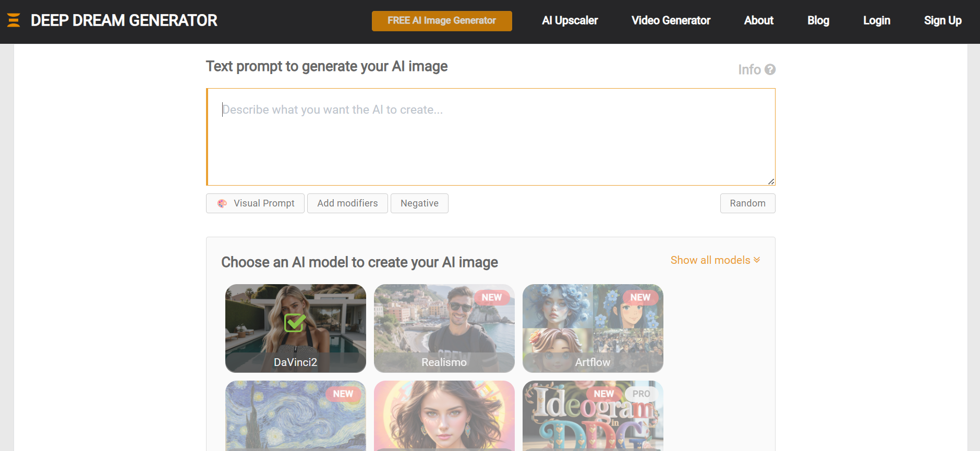Screen dimensions: 980x451
Task: Choose the Starry Night style model thumbnail
Action: (x=296, y=416)
